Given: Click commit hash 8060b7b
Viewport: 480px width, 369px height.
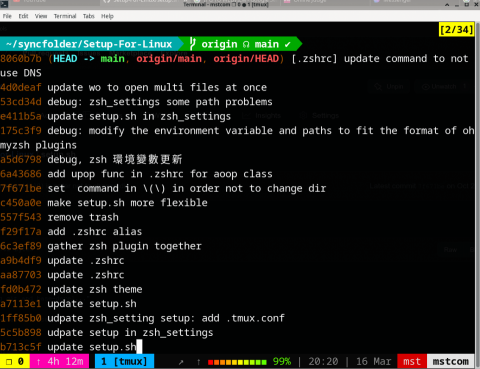Looking at the screenshot, I should coord(21,59).
